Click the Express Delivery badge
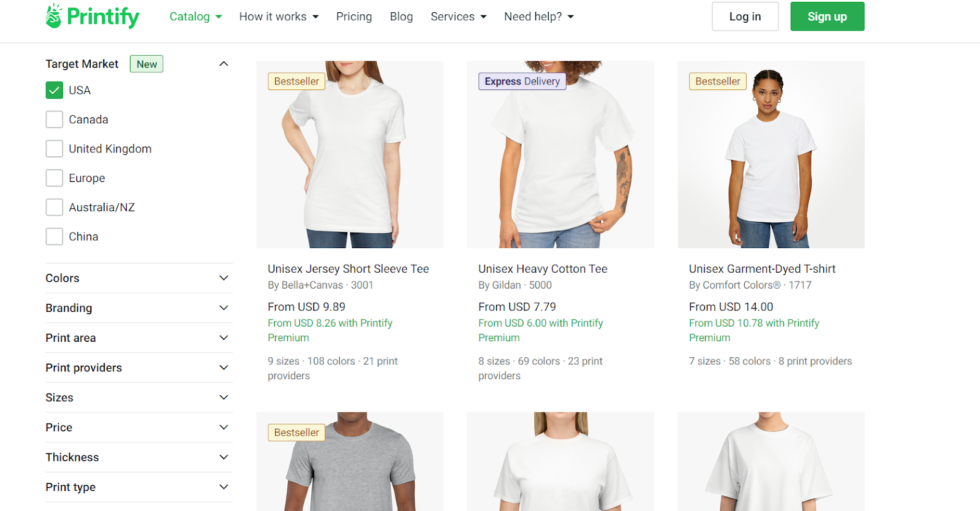 (x=522, y=81)
